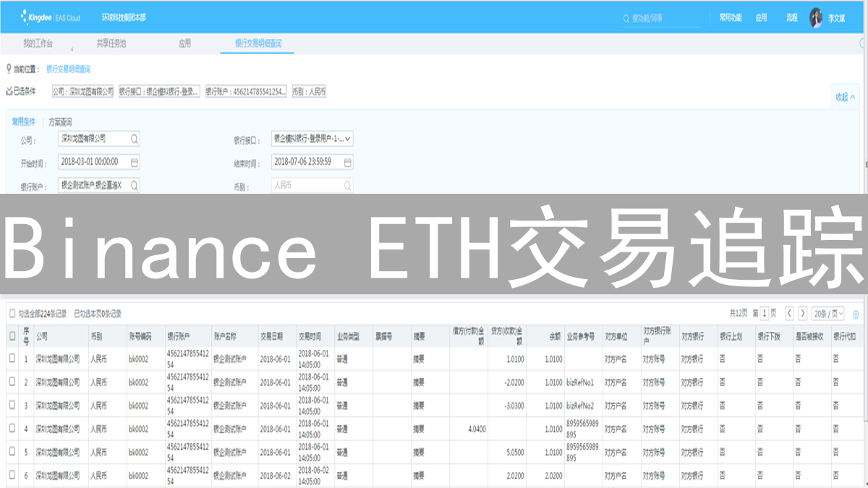Click bizRefNo2 cell
Viewport: 868px width, 488px height.
[x=580, y=406]
